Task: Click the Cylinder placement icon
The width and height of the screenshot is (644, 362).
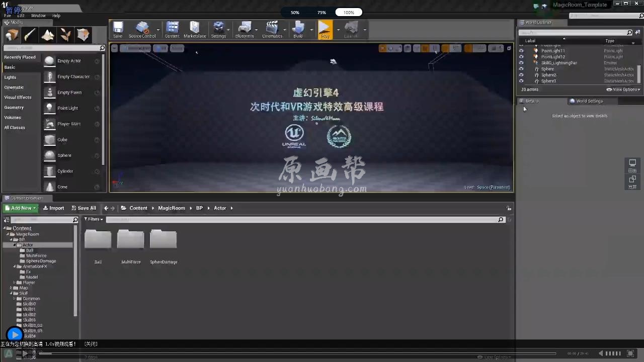Action: (49, 171)
